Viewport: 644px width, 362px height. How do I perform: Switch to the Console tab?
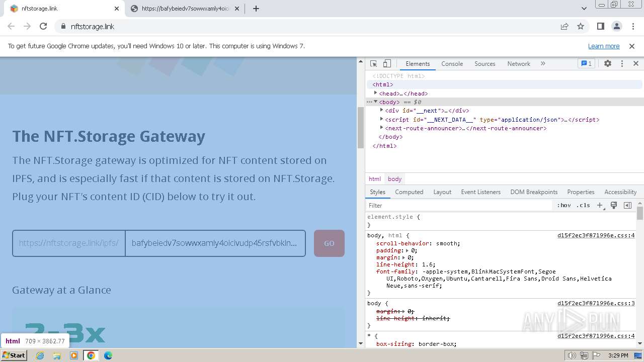click(452, 64)
